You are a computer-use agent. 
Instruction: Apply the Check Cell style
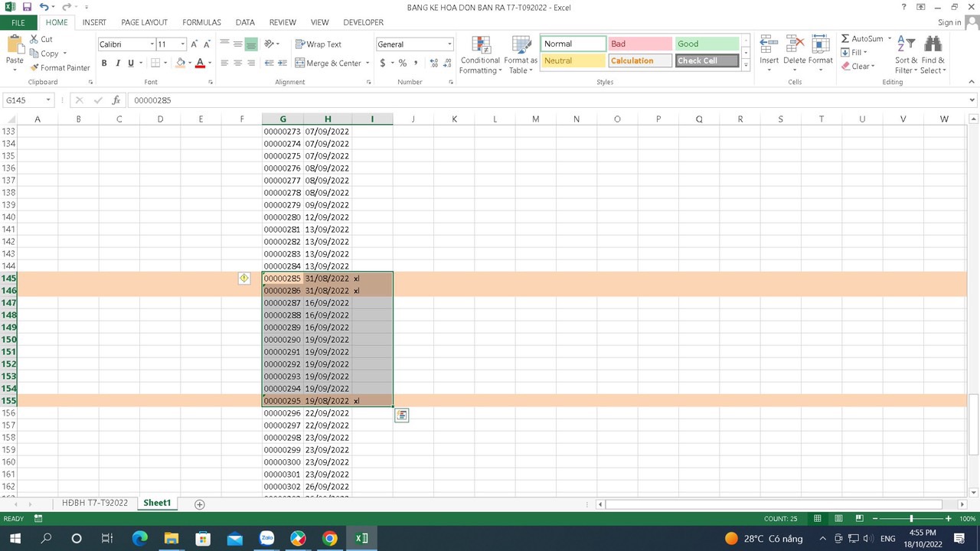tap(707, 61)
